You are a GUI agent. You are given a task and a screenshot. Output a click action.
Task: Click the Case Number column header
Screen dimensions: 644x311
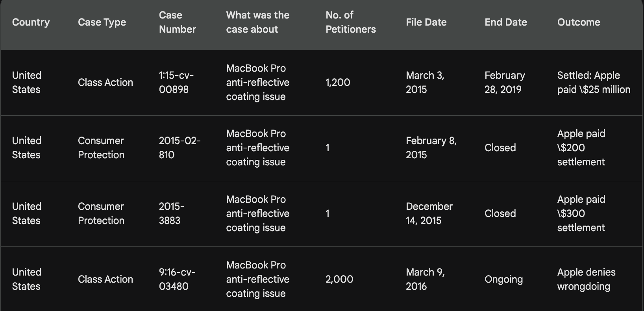point(177,22)
